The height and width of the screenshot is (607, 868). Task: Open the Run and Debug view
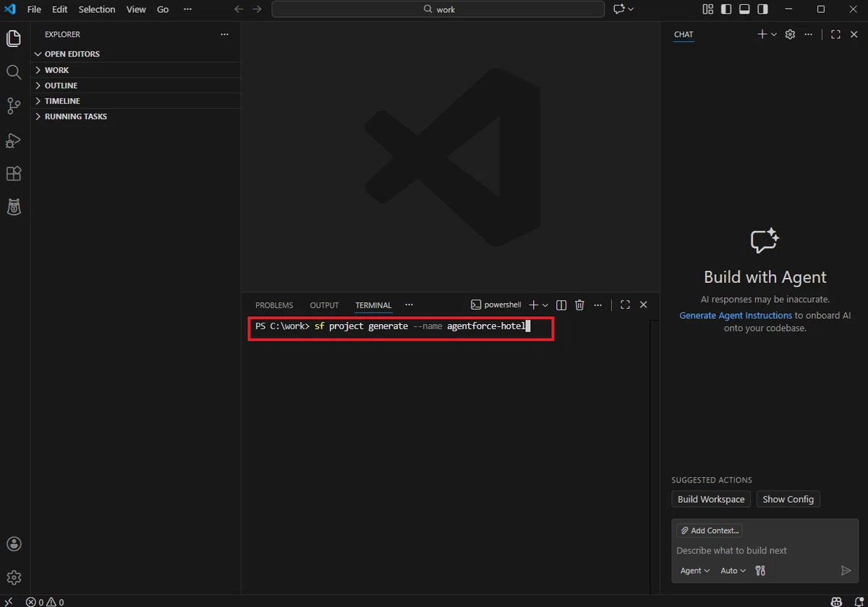14,140
